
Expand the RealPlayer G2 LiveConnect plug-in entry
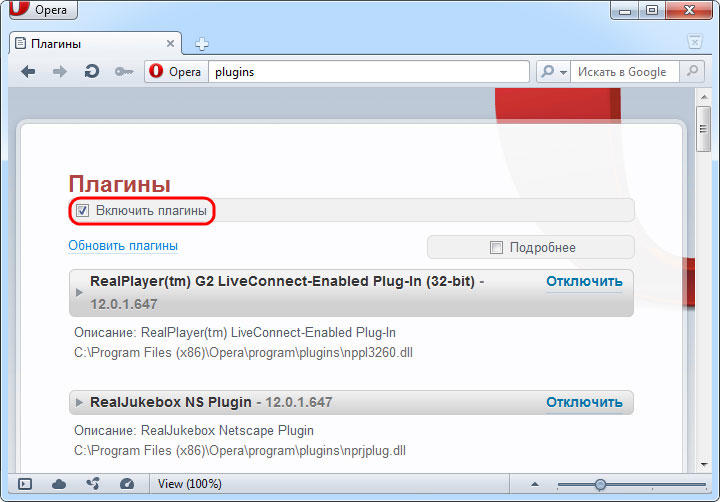coord(80,292)
